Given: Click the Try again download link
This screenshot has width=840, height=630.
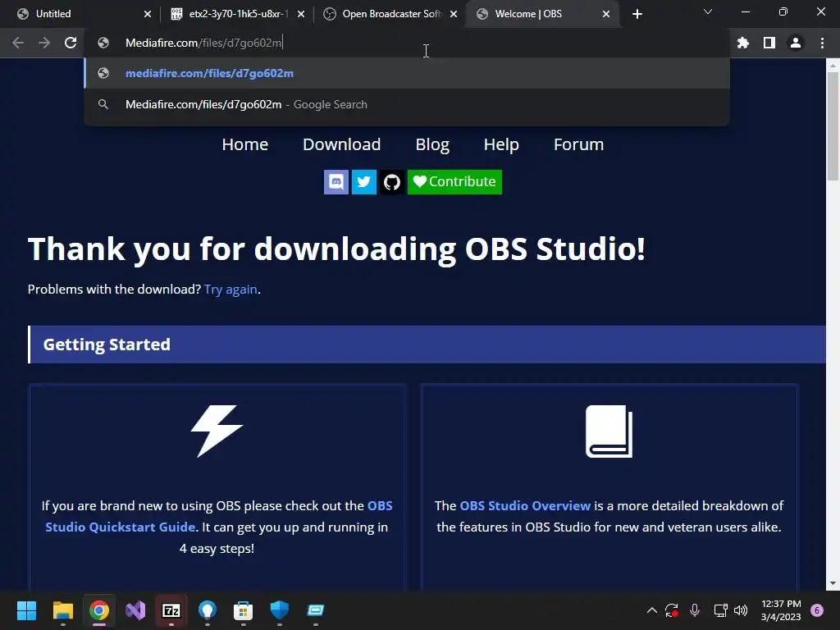Looking at the screenshot, I should click(x=231, y=290).
